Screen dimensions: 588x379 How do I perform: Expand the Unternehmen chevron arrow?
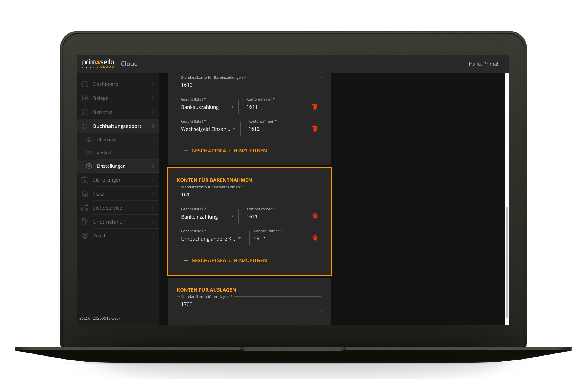[153, 222]
